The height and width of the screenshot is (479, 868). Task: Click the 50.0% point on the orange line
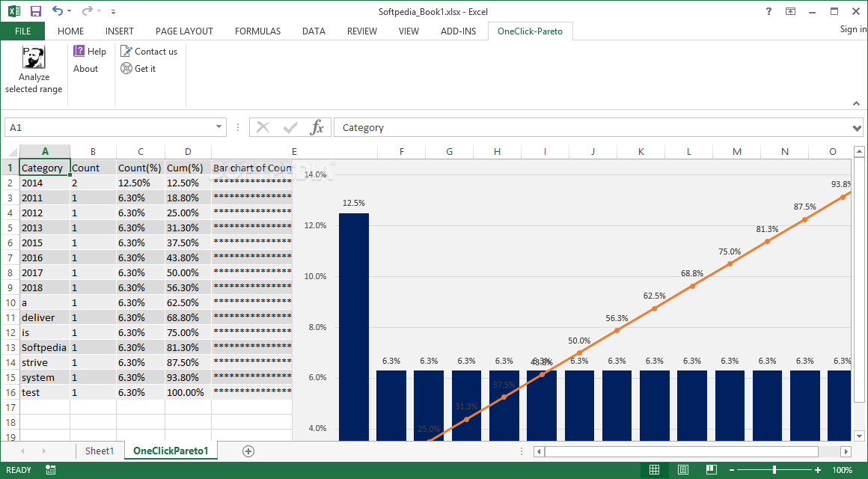coord(579,353)
